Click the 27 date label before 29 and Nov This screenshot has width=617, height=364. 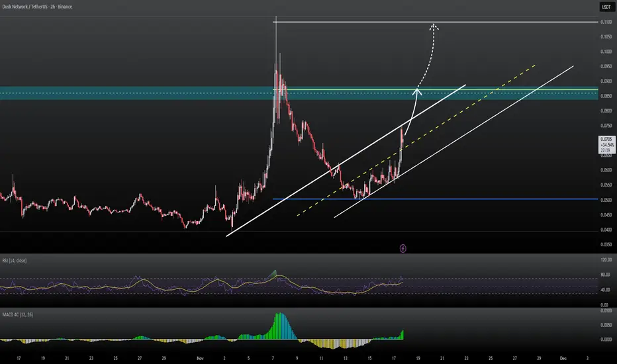tap(140, 358)
